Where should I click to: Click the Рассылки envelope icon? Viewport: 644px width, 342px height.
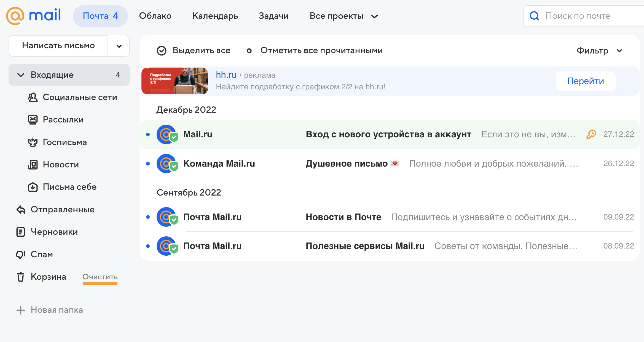tap(33, 120)
